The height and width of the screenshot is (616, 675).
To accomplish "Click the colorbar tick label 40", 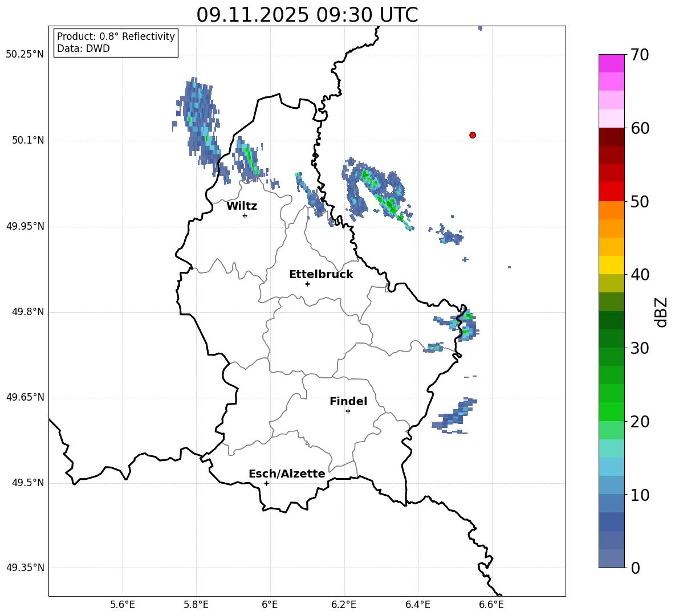I will pos(640,275).
